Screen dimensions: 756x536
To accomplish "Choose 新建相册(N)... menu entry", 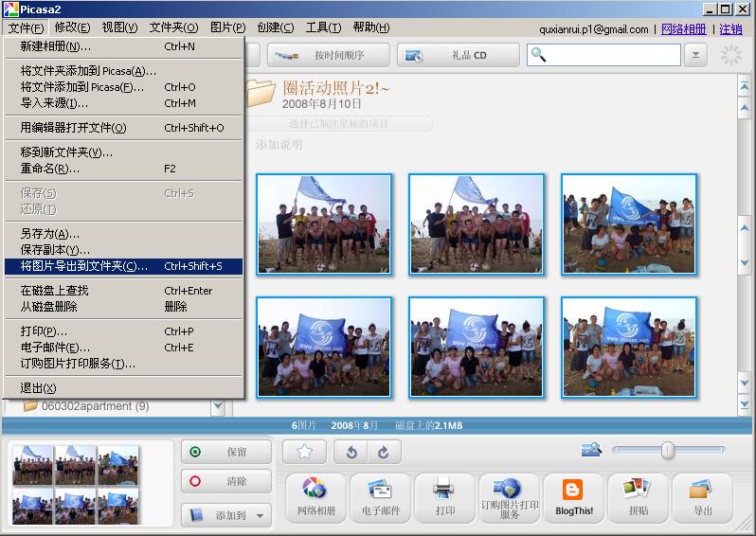I will tap(123, 46).
